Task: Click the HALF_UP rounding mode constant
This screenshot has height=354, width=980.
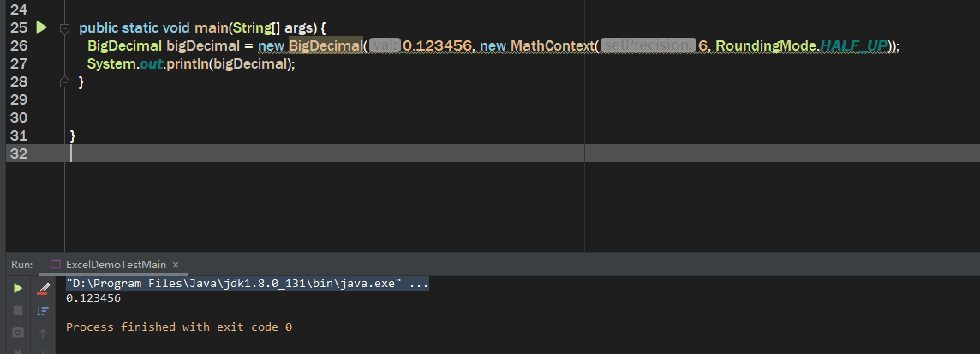Action: coord(853,46)
